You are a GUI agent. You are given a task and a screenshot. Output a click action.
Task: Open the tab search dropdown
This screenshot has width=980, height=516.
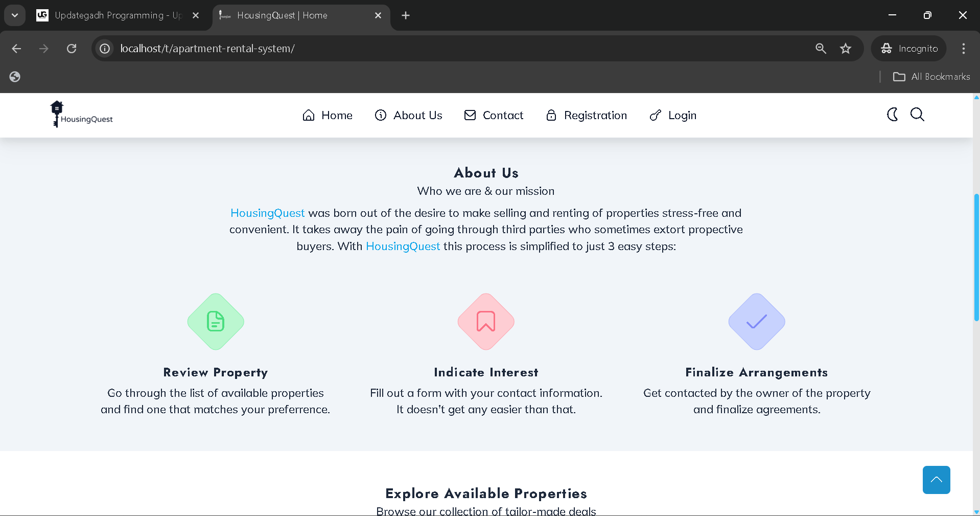pos(14,15)
